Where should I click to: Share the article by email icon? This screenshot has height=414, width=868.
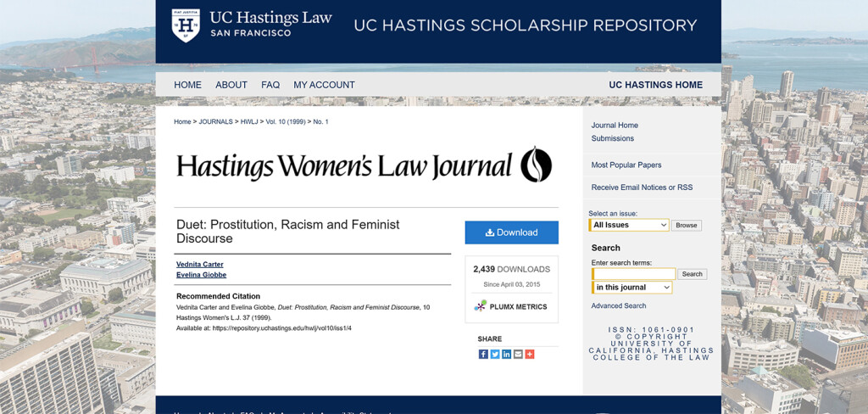tap(518, 354)
